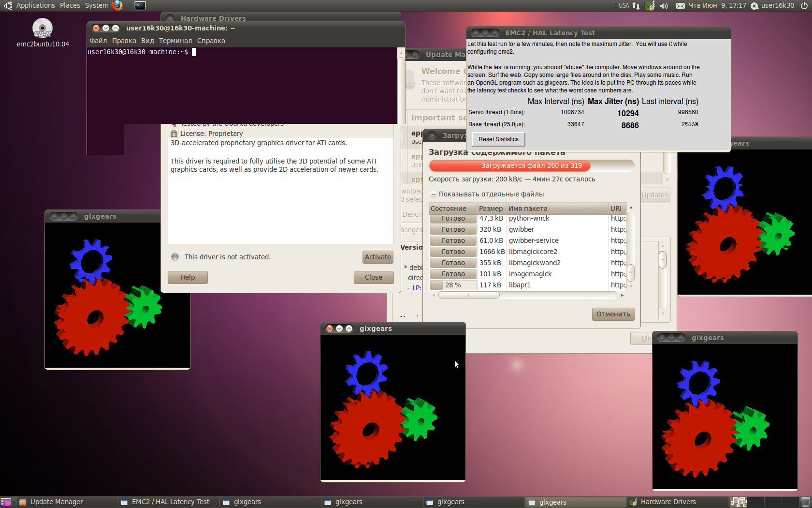Screen dimensions: 812x508
Task: Select the emc2buntu10.04 CD-R desktop icon
Action: tap(43, 33)
